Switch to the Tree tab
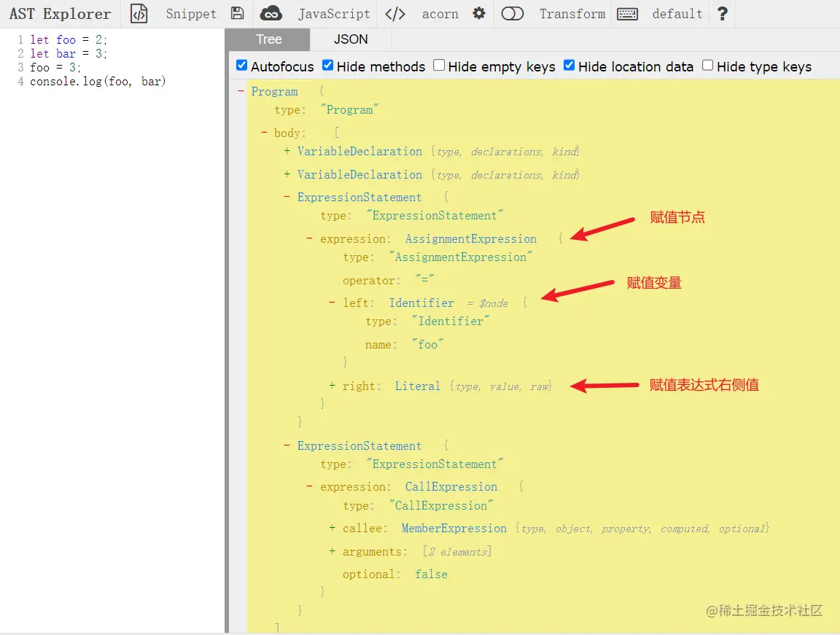 click(268, 39)
